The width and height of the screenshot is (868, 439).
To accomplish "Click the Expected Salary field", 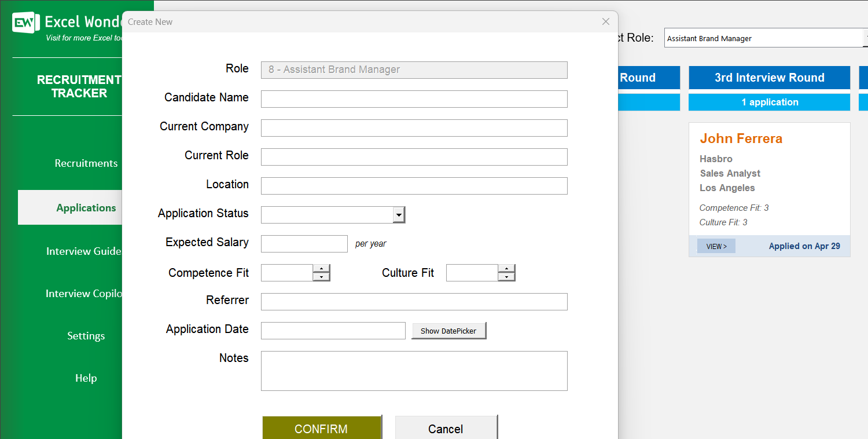I will point(304,243).
